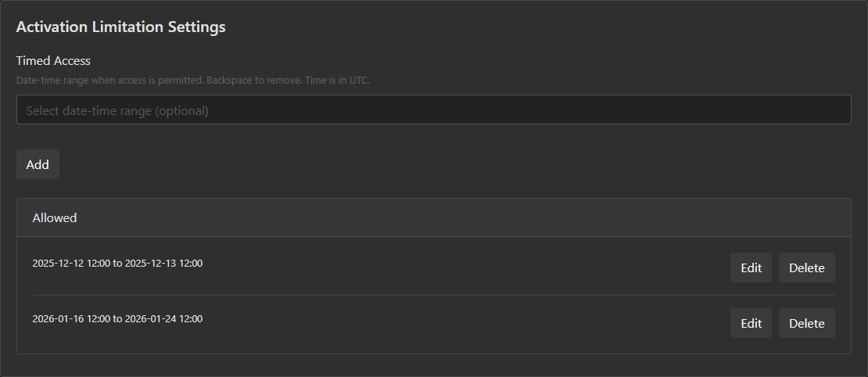Select the 2026-01-16 12:00 start time text
The height and width of the screenshot is (377, 868).
71,319
